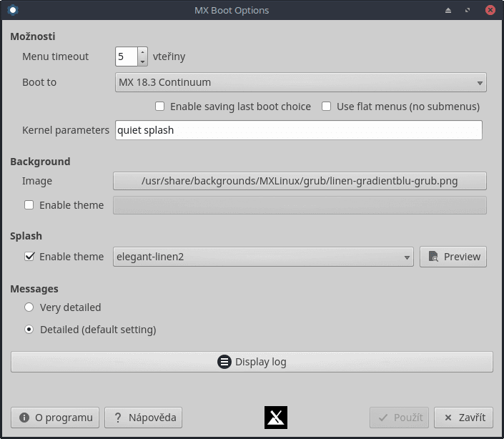This screenshot has height=439, width=504.
Task: Click the Messages section heading
Action: [x=34, y=289]
